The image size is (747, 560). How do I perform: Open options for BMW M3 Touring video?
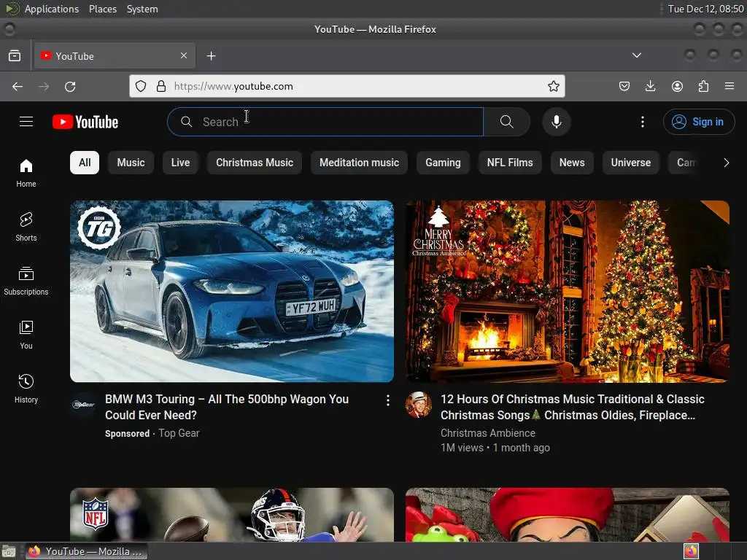[x=388, y=400]
